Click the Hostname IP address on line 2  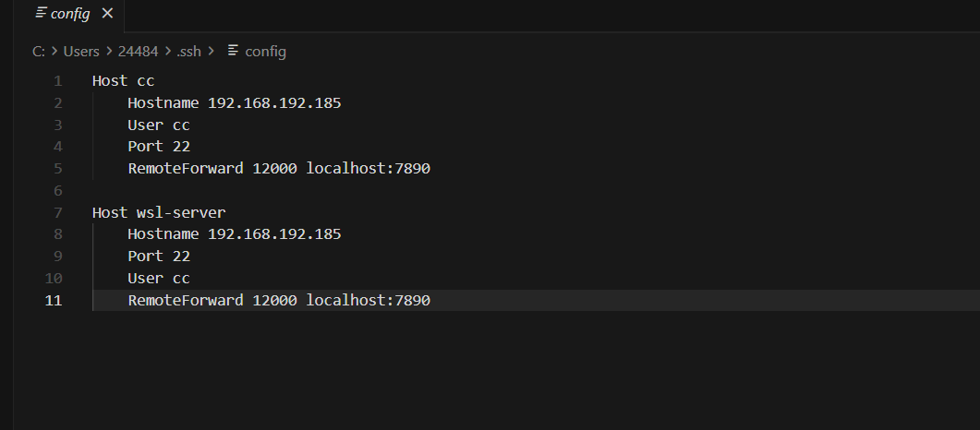[x=274, y=102]
